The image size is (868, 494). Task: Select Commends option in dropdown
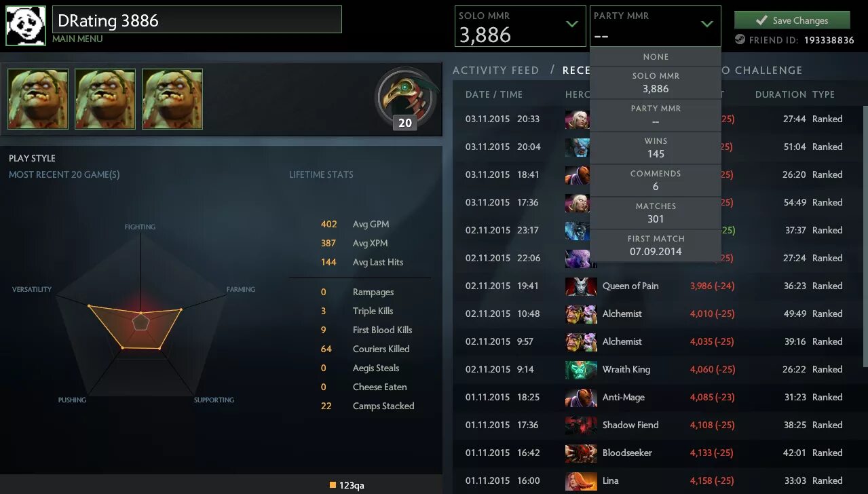click(656, 180)
